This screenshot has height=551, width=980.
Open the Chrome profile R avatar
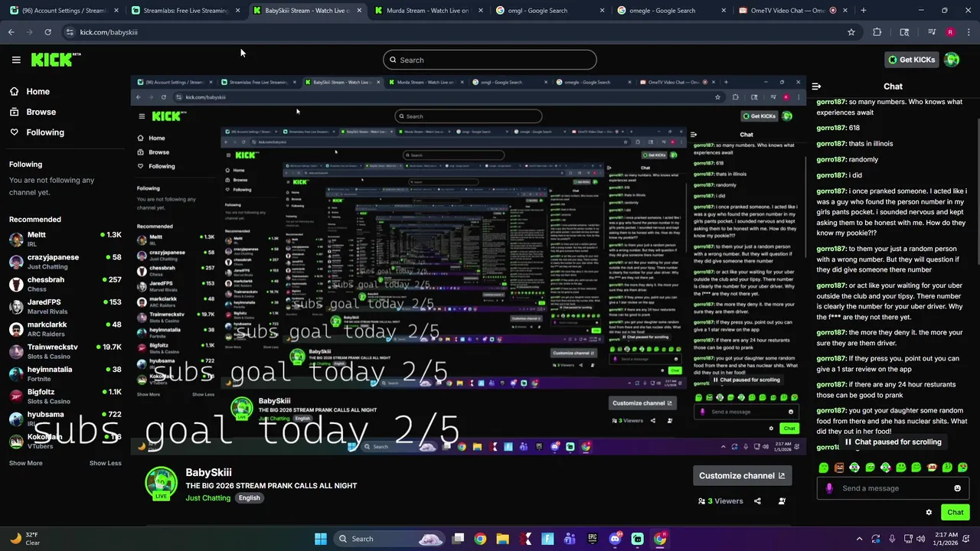tap(950, 32)
